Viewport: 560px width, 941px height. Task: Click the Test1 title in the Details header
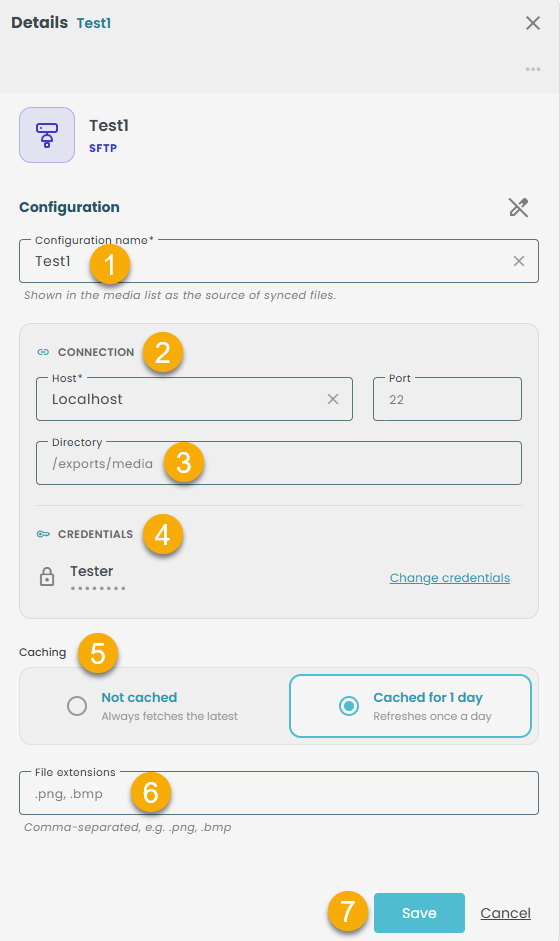94,23
